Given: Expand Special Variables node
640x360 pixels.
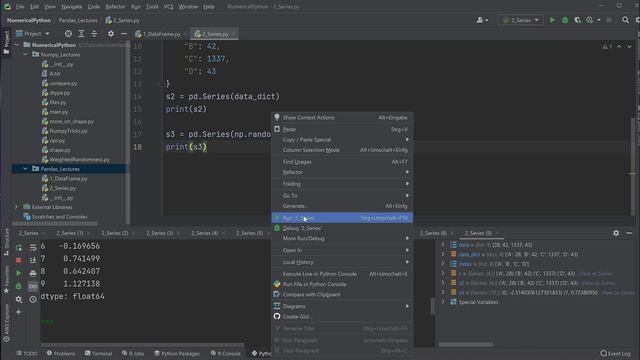Looking at the screenshot, I should (443, 302).
